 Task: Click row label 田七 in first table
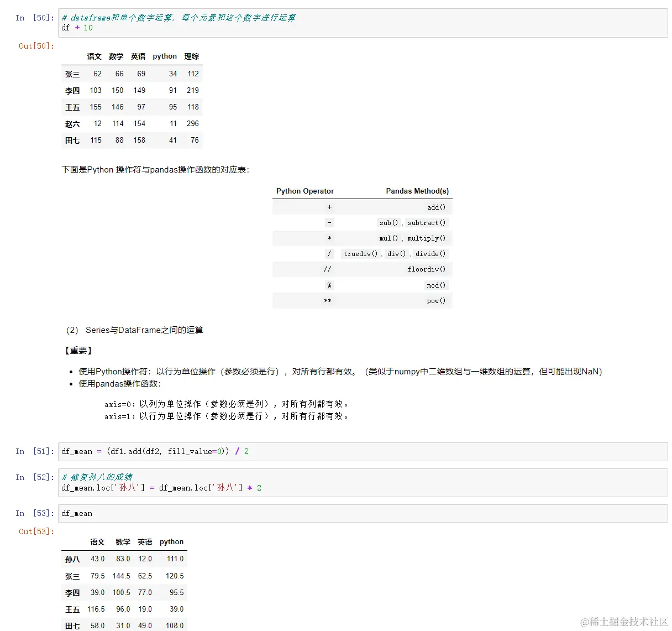(72, 140)
